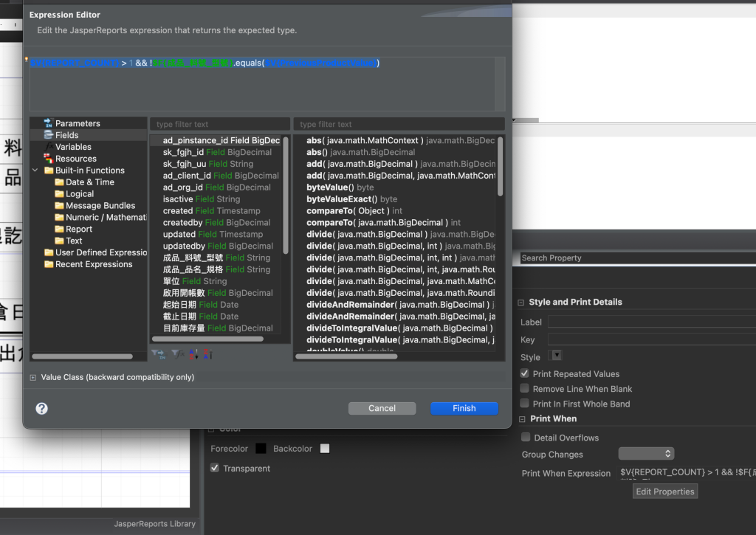This screenshot has height=535, width=756.
Task: Sort fields descending with Z-A icon
Action: pyautogui.click(x=207, y=354)
